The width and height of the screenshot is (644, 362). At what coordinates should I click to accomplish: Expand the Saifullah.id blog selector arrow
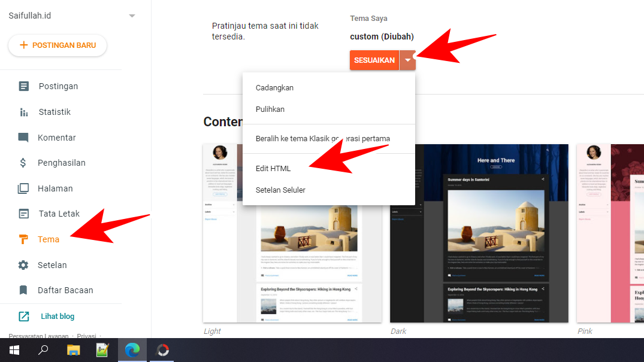pos(131,15)
